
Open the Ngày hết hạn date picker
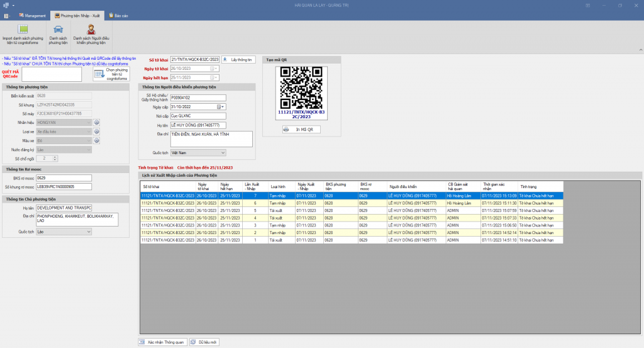214,77
